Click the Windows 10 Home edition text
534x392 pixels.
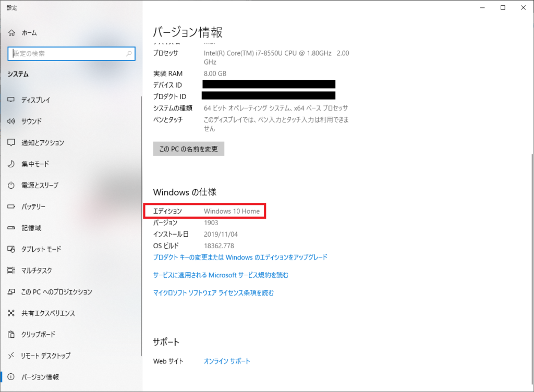pos(232,211)
